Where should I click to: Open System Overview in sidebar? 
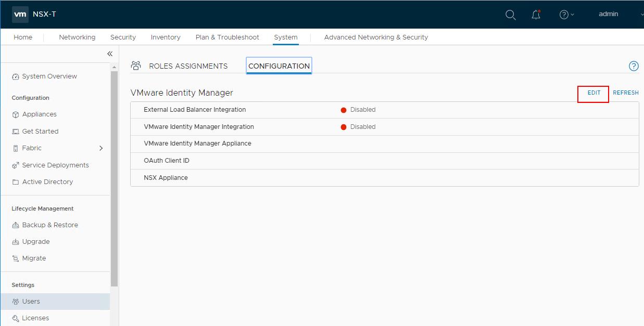pos(49,76)
